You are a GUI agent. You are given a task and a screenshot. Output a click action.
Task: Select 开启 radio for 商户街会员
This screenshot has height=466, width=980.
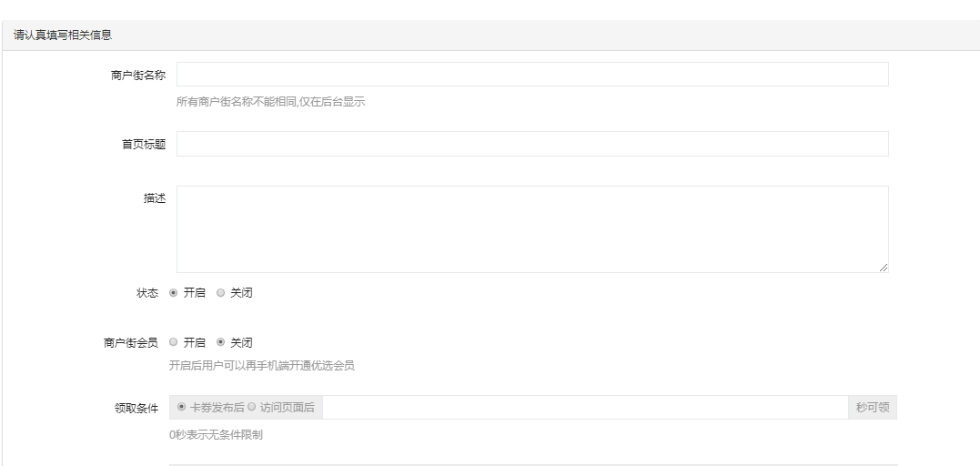173,342
